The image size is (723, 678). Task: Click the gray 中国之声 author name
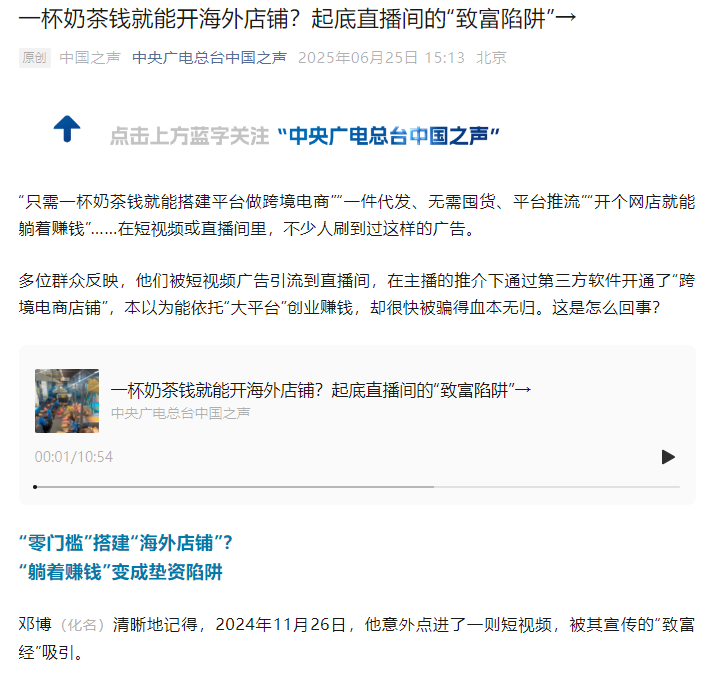90,58
